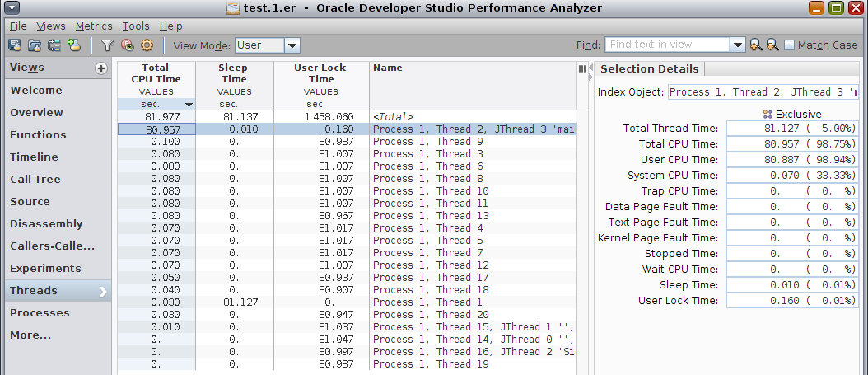Click the Find Next magnifier icon
868x375 pixels.
[772, 45]
